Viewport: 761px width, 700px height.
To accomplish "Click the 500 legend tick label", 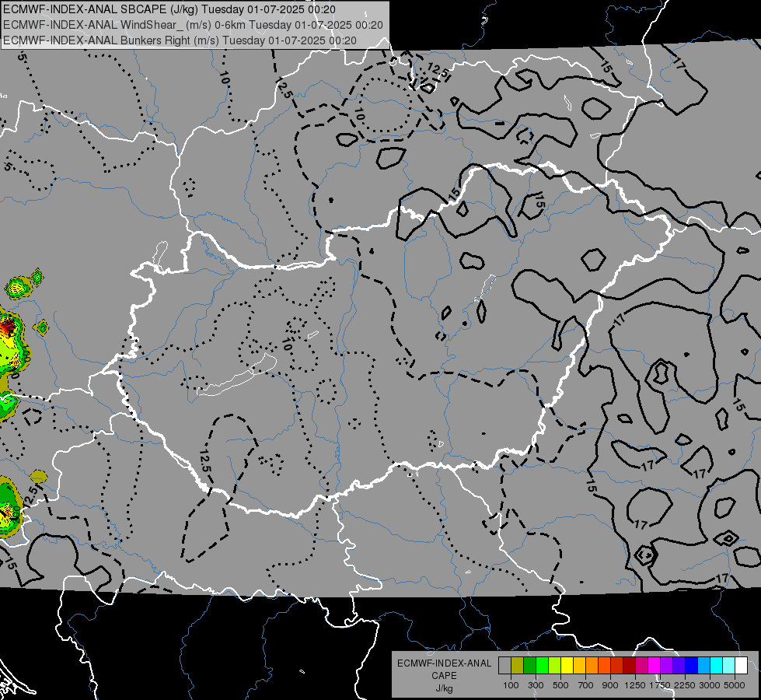I will click(560, 685).
